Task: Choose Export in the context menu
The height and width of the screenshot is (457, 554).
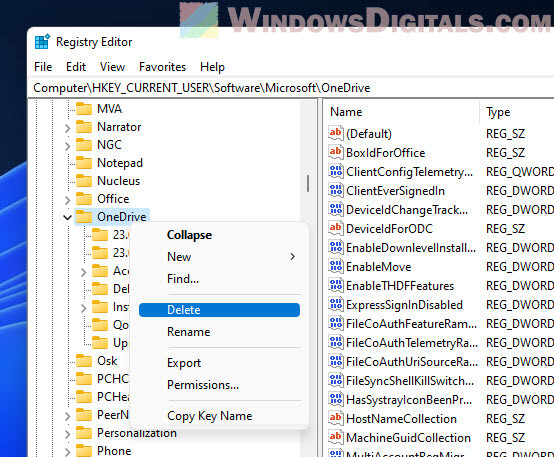Action: pyautogui.click(x=219, y=363)
